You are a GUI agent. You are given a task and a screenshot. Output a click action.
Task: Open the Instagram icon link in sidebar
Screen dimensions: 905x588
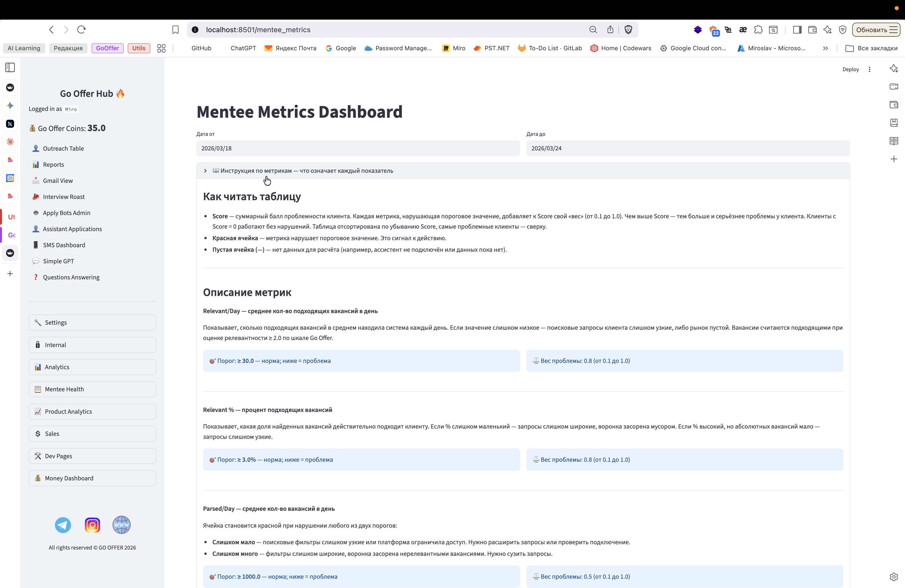92,525
